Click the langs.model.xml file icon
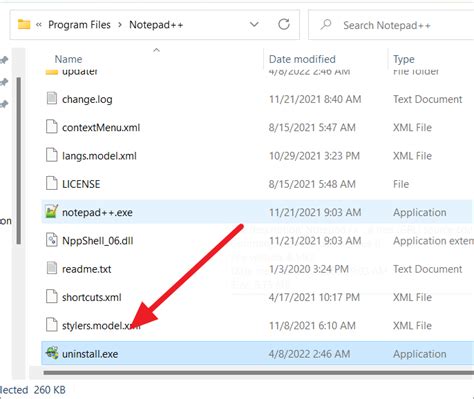Viewport: 474px width, 399px height. click(x=52, y=155)
